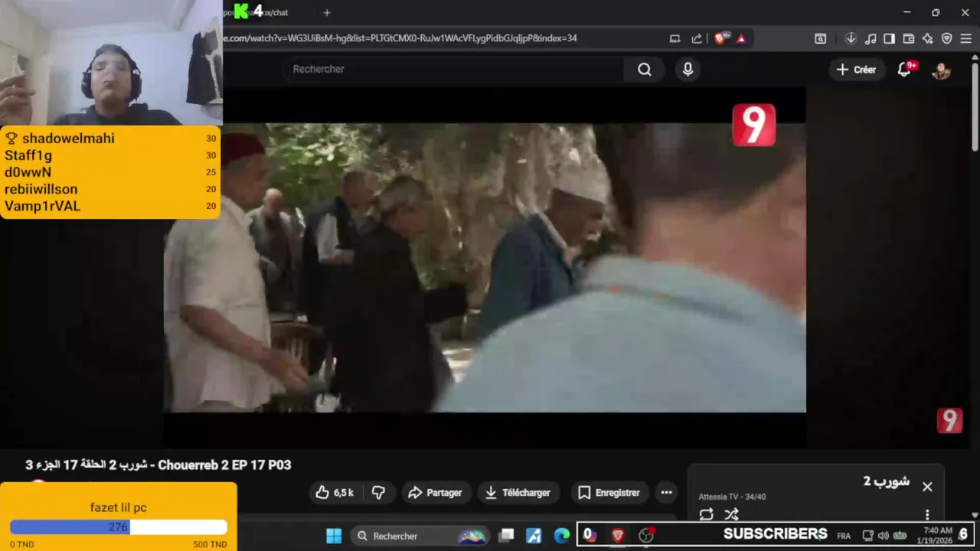Open Brave Rewards triangle icon
This screenshot has width=980, height=551.
[740, 38]
